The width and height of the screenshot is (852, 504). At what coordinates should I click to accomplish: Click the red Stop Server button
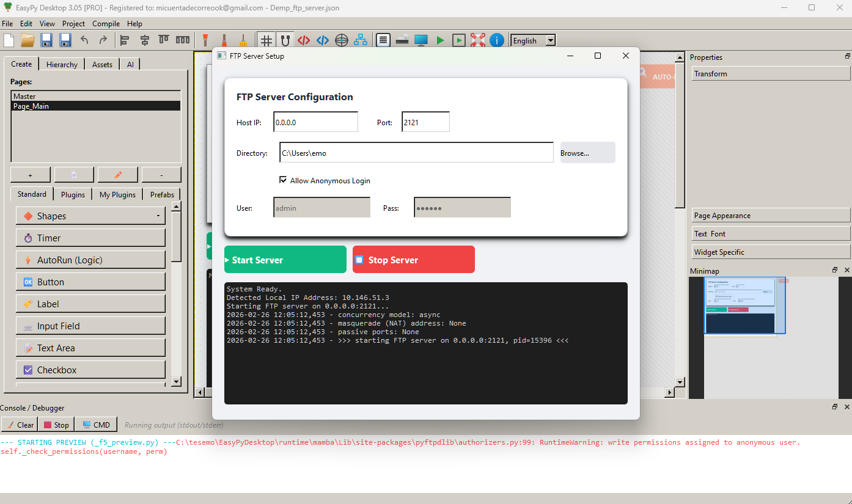[x=414, y=260]
